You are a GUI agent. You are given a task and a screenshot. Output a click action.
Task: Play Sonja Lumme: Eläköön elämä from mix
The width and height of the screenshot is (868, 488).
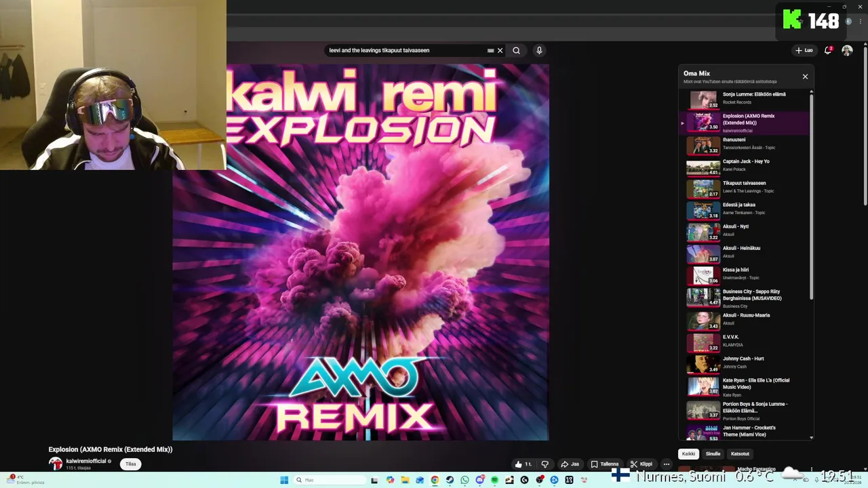pyautogui.click(x=744, y=99)
